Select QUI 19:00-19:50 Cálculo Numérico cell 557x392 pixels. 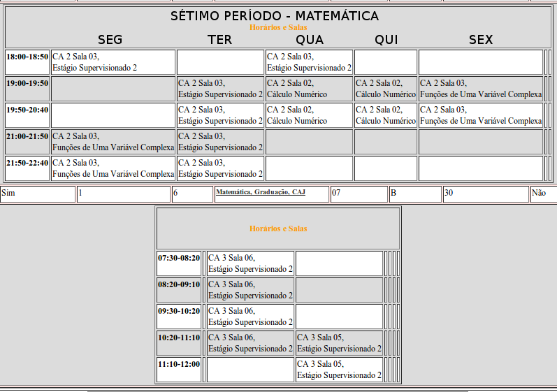click(x=386, y=89)
